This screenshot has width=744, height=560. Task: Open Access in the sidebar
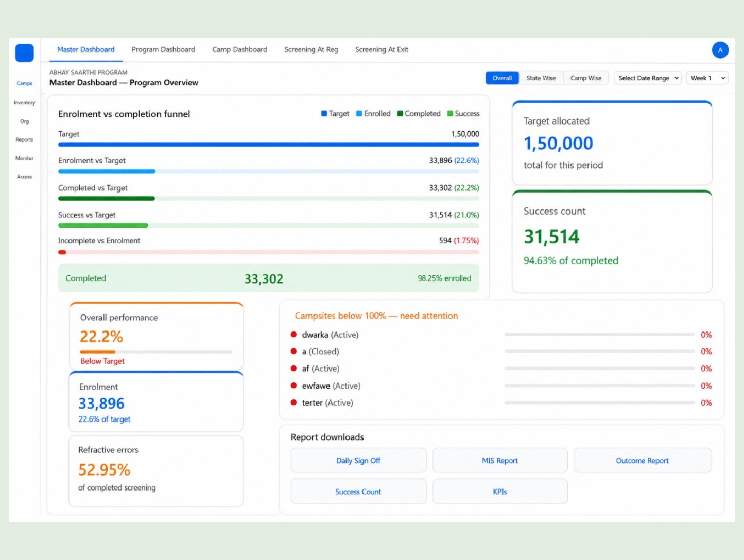[x=24, y=177]
